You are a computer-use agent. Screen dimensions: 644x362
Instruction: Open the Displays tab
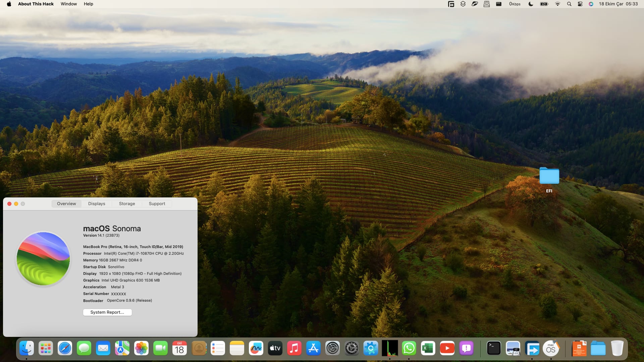[x=97, y=203]
